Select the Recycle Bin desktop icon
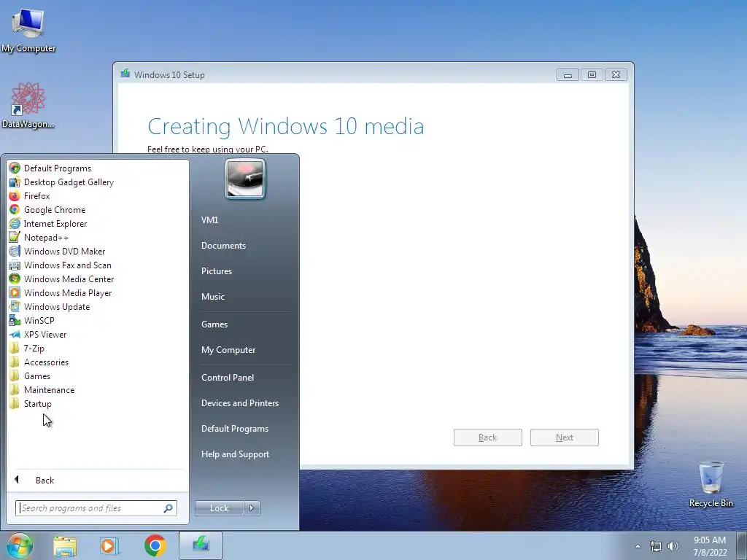Image resolution: width=747 pixels, height=560 pixels. click(x=711, y=484)
